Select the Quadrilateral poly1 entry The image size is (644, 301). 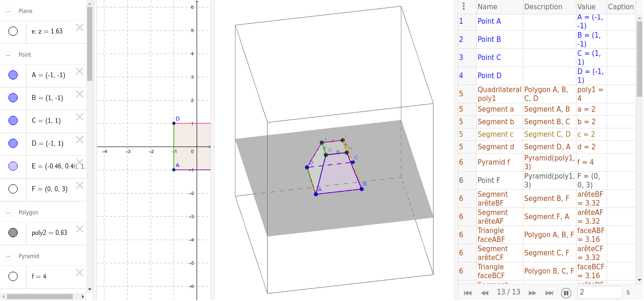click(x=499, y=94)
